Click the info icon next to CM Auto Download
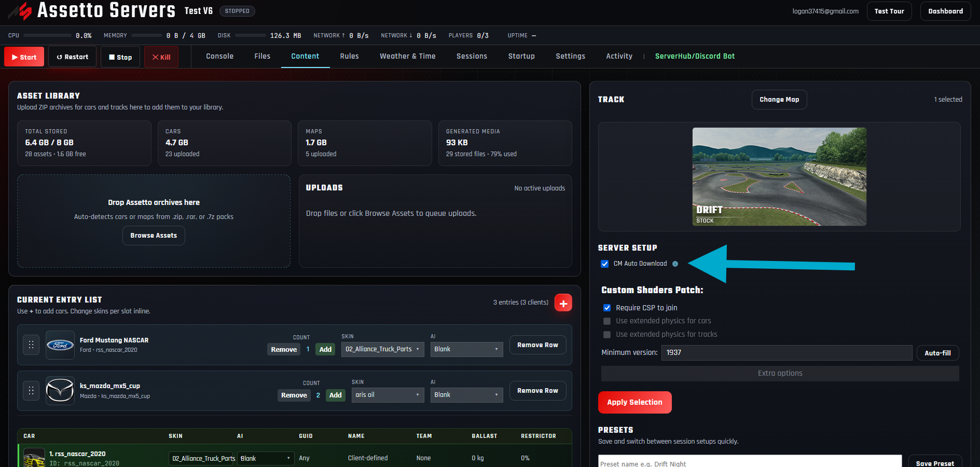 (x=675, y=264)
